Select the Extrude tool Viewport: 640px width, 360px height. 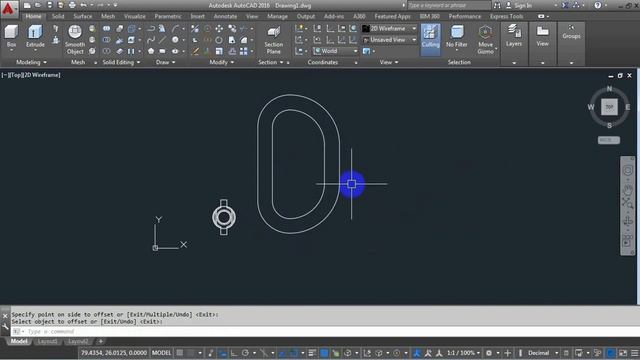[x=35, y=36]
